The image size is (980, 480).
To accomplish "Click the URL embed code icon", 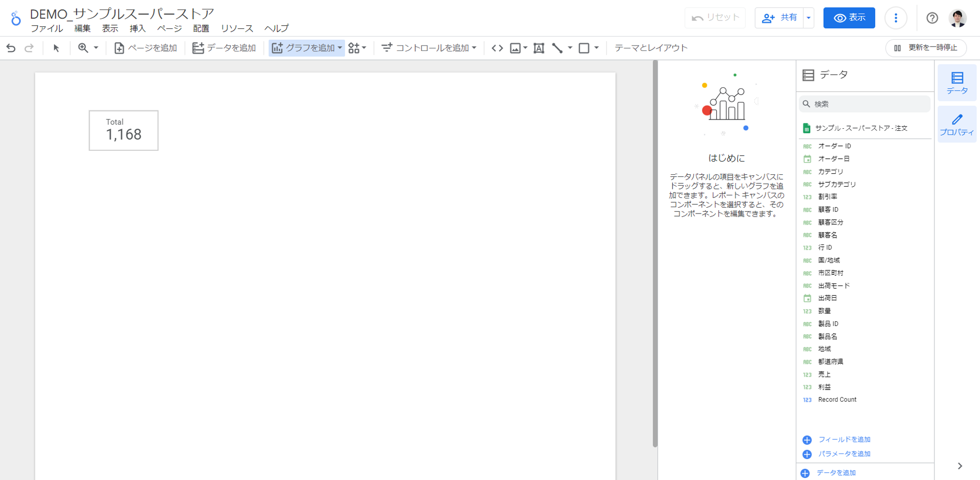I will pos(497,48).
